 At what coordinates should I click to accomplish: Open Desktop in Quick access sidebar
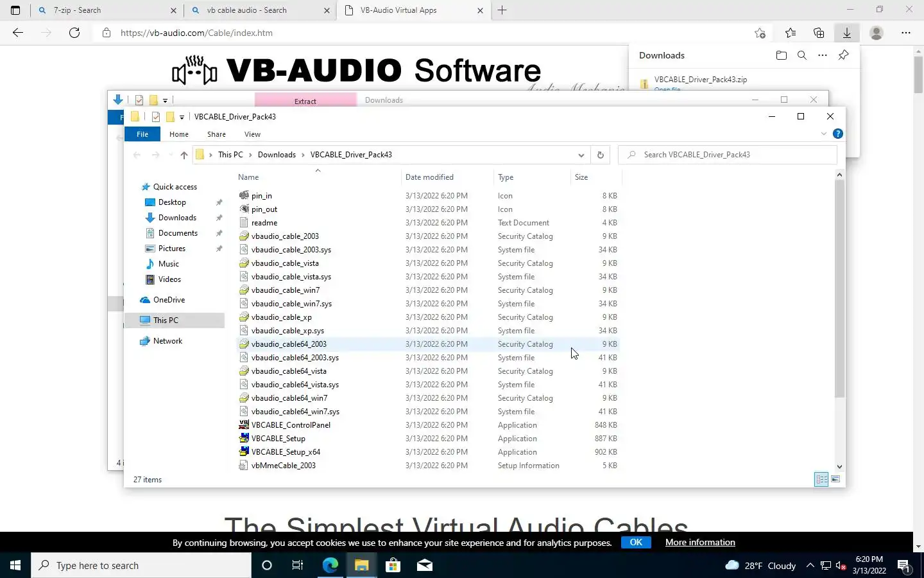(172, 202)
